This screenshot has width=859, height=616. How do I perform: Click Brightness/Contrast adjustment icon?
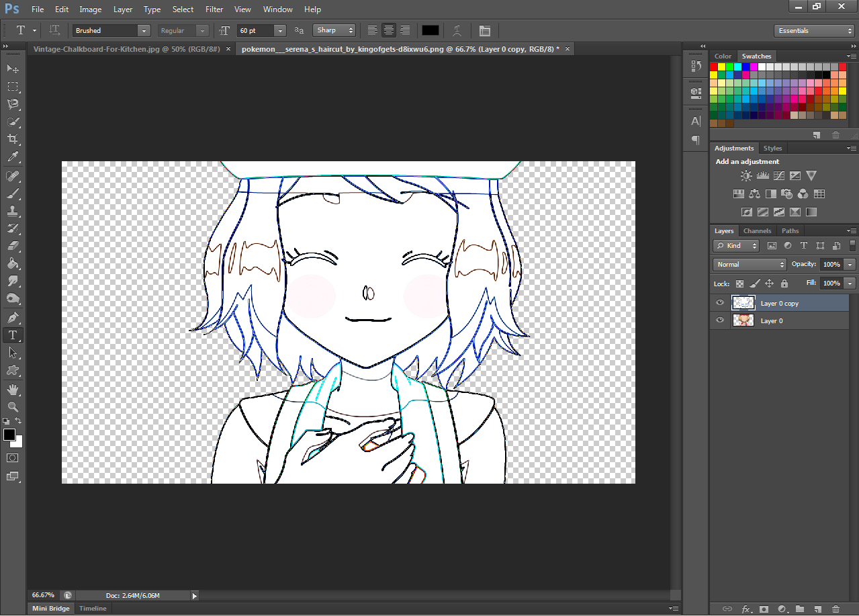(746, 176)
